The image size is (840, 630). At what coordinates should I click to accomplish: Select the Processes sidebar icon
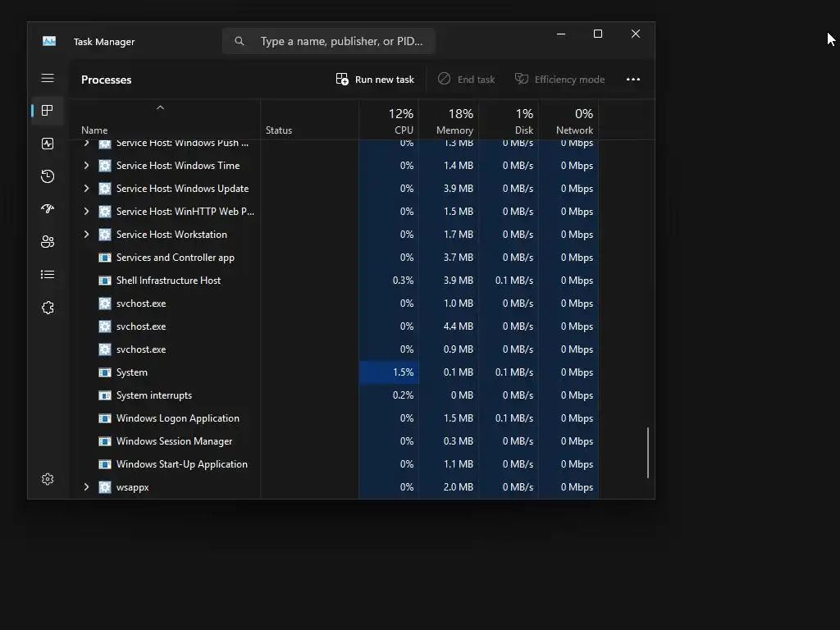tap(48, 111)
